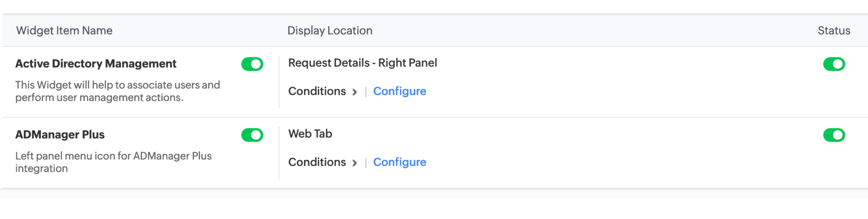Click the divider between Conditions and Configure for Web Tab
The width and height of the screenshot is (868, 219).
[366, 163]
